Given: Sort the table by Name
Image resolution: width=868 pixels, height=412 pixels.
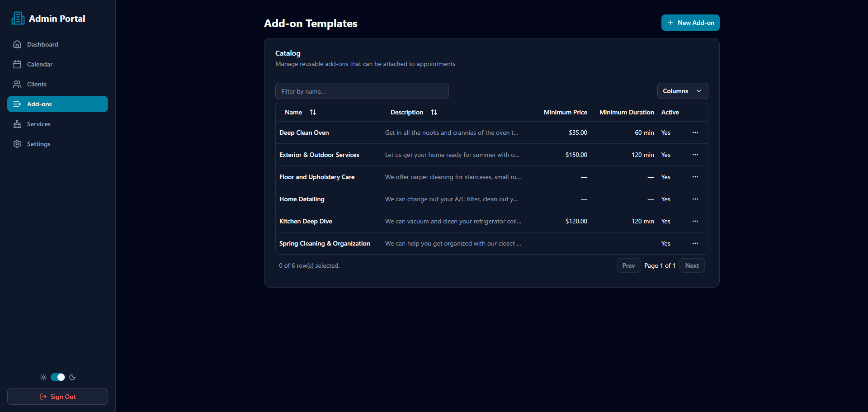Looking at the screenshot, I should coord(313,112).
